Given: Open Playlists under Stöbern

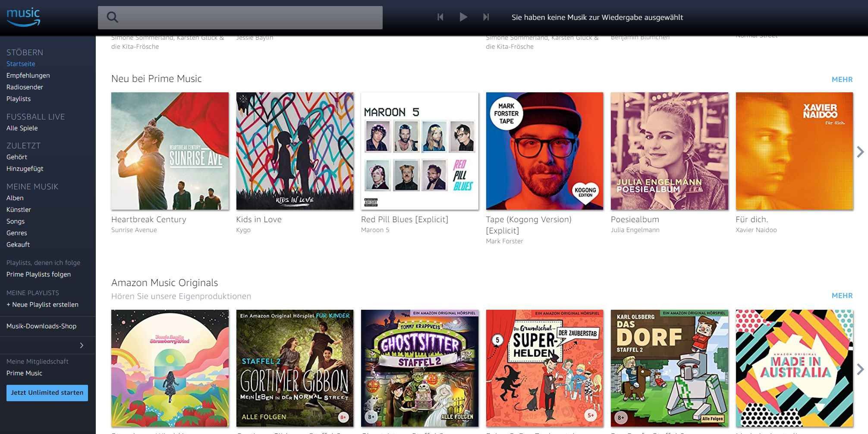Looking at the screenshot, I should (19, 99).
